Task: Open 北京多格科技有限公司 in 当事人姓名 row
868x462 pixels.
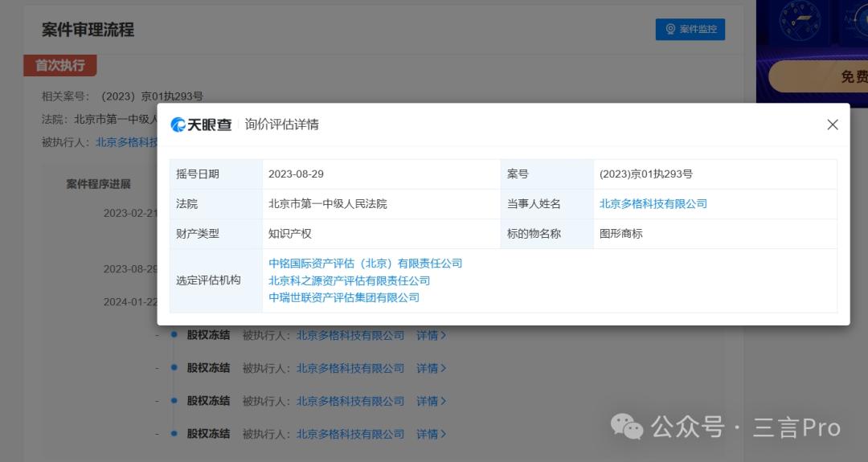Action: (653, 204)
